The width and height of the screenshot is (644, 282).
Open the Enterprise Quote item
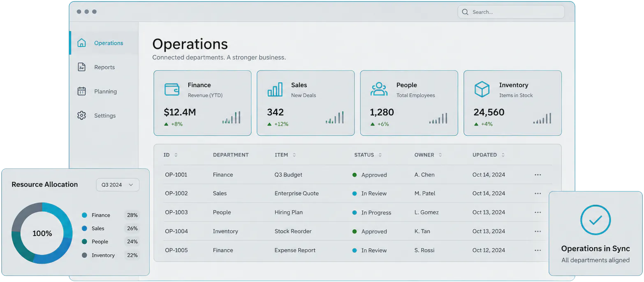297,193
